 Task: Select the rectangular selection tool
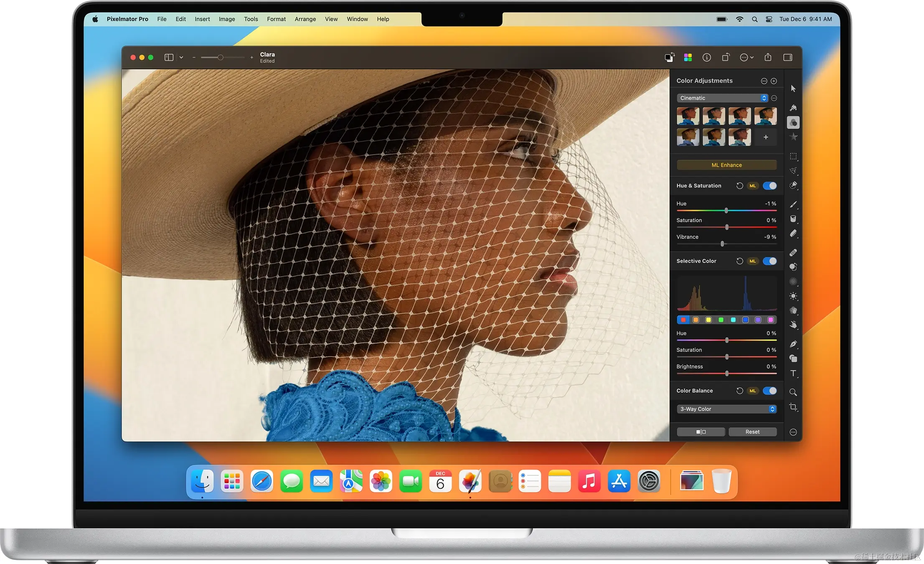tap(793, 156)
